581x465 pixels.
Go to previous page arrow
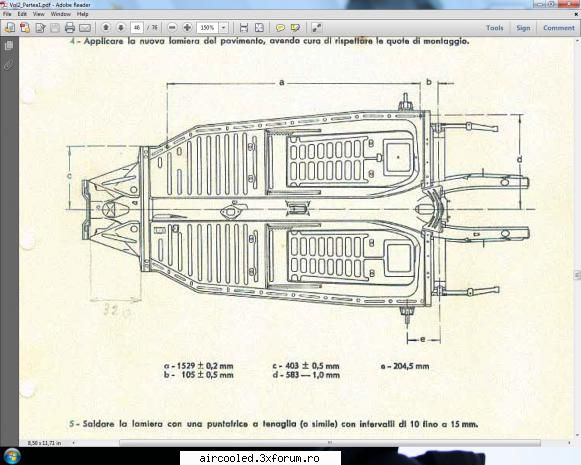pos(106,28)
